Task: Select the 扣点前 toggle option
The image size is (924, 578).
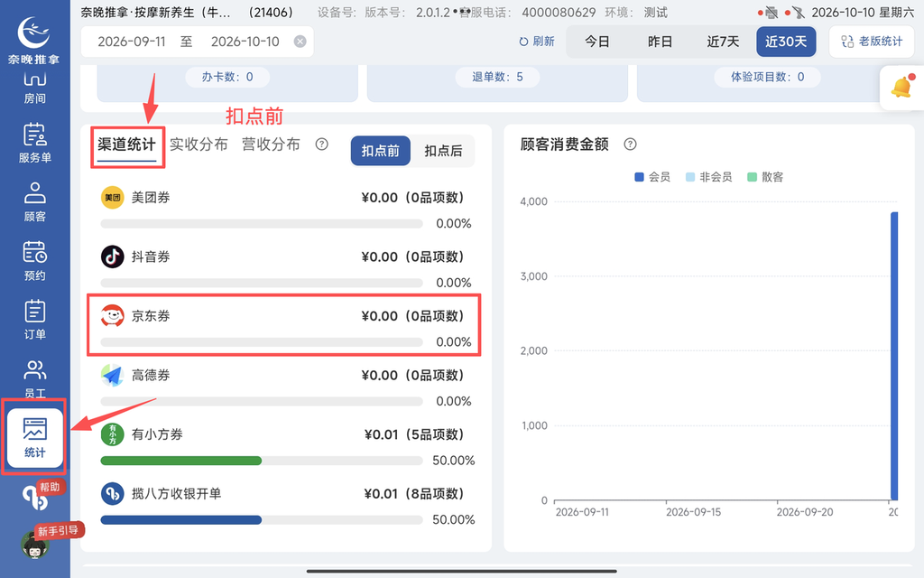Action: (381, 151)
